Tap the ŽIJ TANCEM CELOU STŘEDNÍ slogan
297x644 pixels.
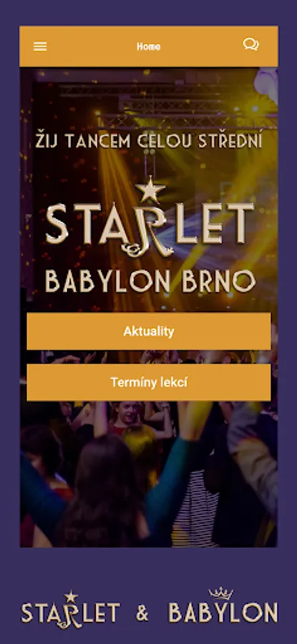click(x=149, y=141)
